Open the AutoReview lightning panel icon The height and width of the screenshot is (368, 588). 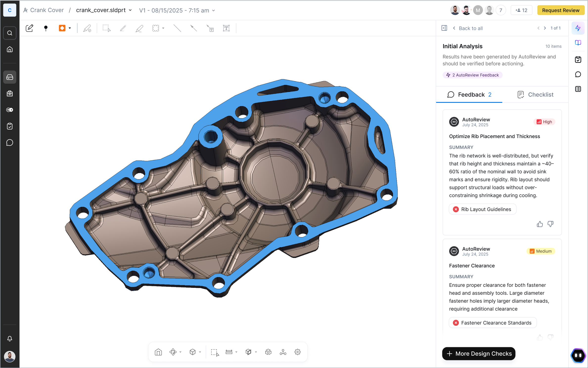click(x=578, y=28)
